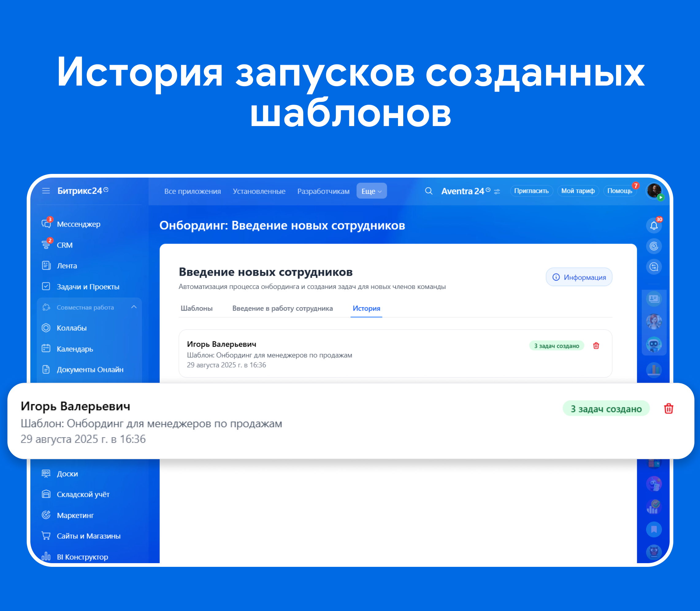
Task: Open the Введение в работу сотрудника tab
Action: pyautogui.click(x=282, y=308)
